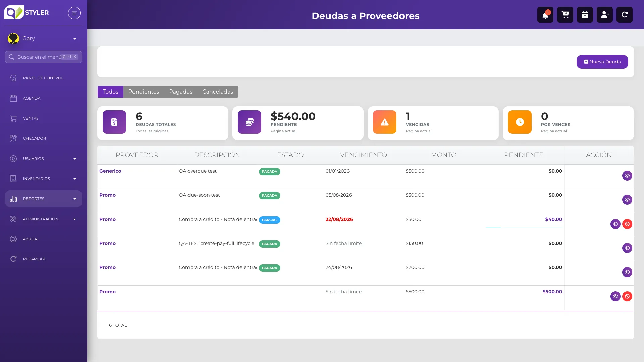Image resolution: width=644 pixels, height=362 pixels.
Task: Switch to the Canceladas tab
Action: [x=218, y=92]
